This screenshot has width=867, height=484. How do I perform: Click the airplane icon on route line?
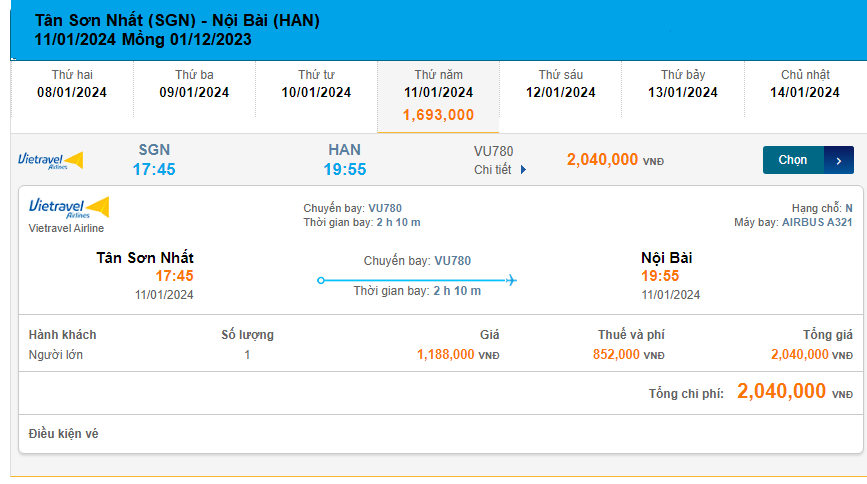point(511,280)
